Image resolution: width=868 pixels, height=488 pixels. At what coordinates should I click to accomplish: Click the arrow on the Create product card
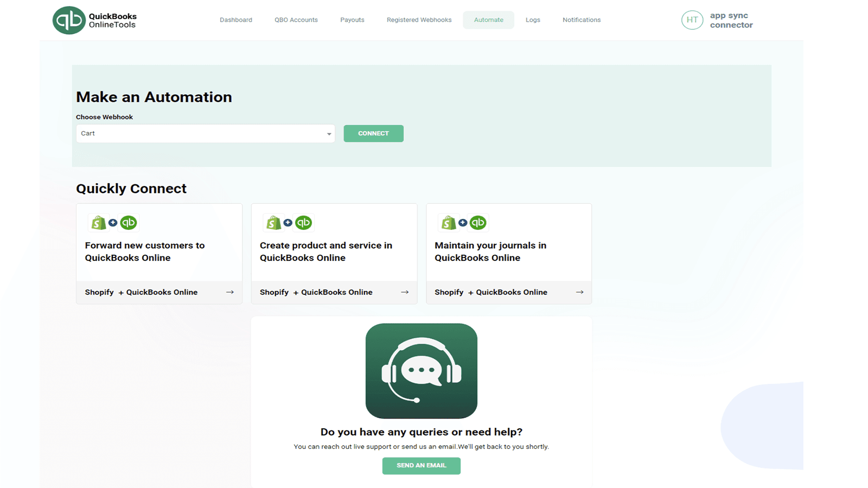(405, 292)
